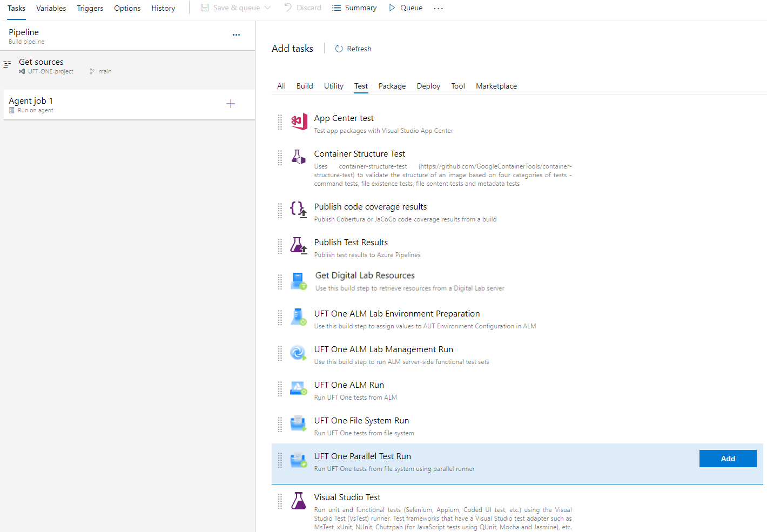This screenshot has width=767, height=532.
Task: Click the UFT One ALM Lab Management Run icon
Action: [299, 353]
